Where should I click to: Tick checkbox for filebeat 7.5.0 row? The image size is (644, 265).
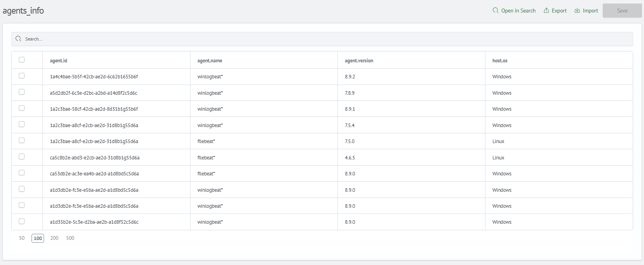pos(22,140)
